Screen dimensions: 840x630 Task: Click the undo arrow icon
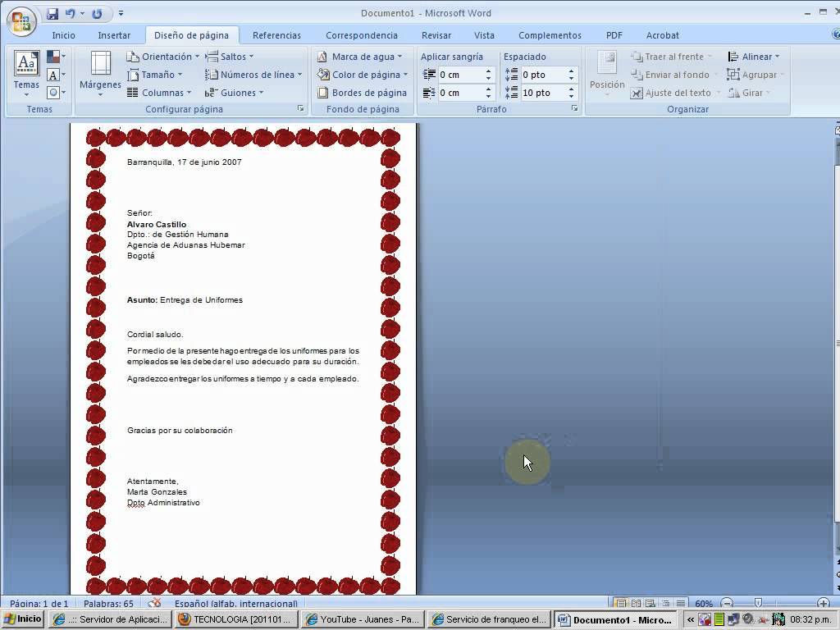[71, 14]
